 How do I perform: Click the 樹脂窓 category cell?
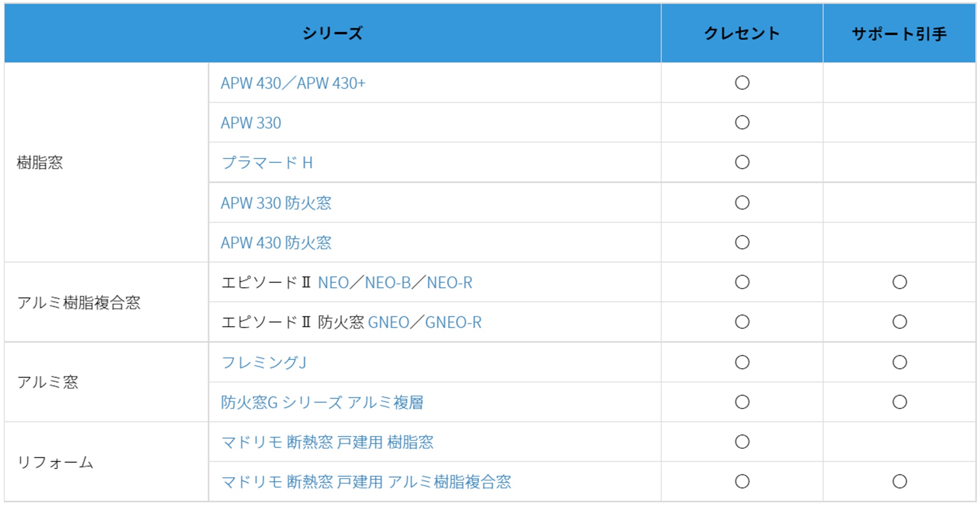coord(40,163)
